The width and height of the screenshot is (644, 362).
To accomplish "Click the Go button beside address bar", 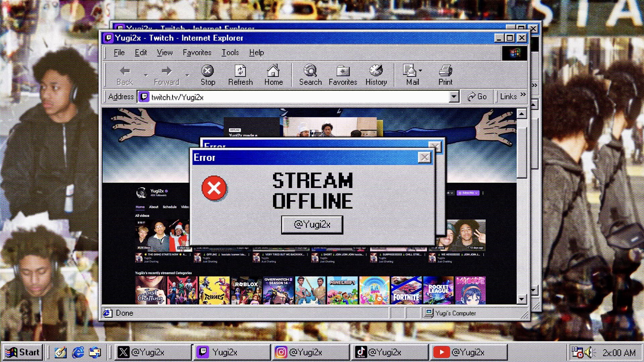I will (x=477, y=97).
